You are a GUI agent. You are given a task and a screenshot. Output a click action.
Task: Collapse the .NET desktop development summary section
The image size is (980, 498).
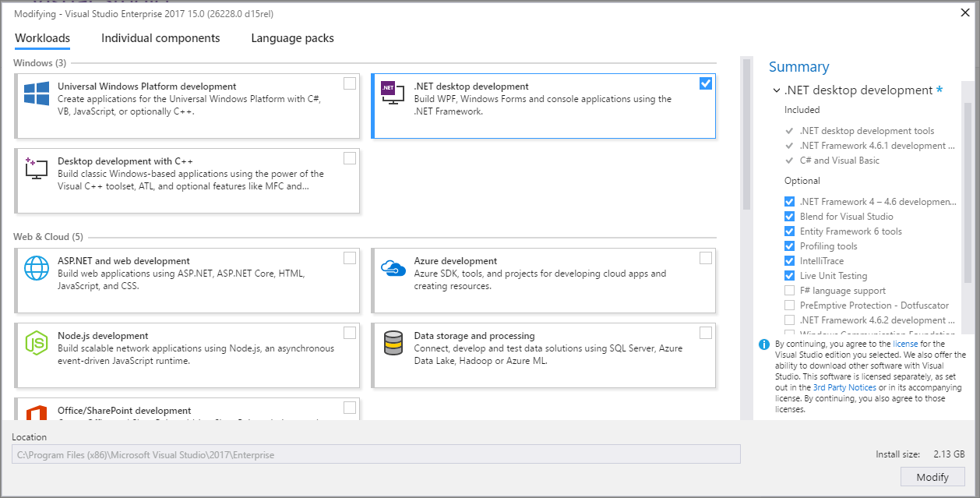click(777, 90)
